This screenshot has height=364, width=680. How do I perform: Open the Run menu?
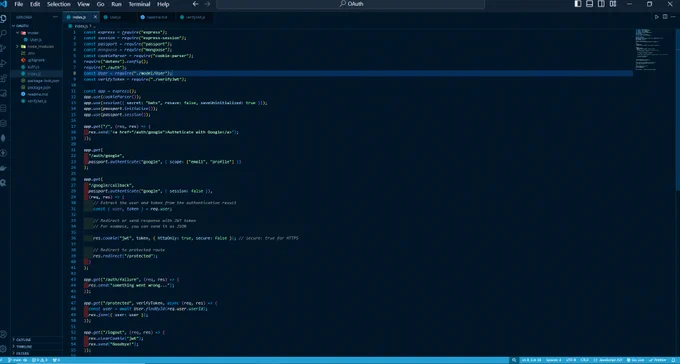tap(116, 4)
